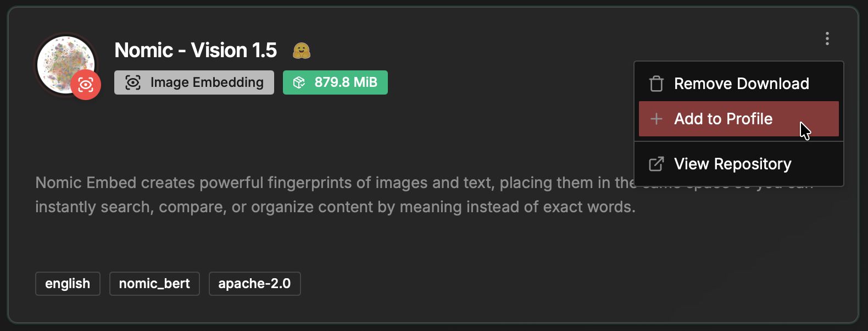Click the vision scan icon in Image Embedding badge

(132, 82)
